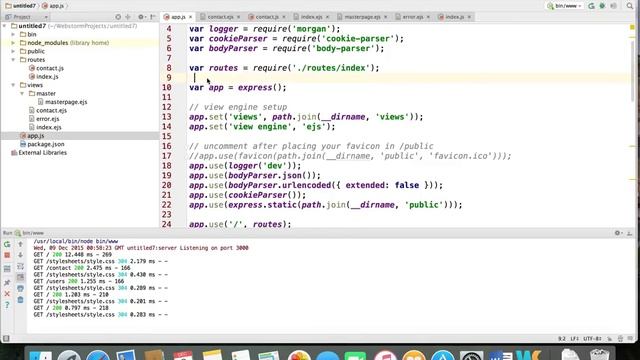Collapse the routes folder

coord(13,60)
